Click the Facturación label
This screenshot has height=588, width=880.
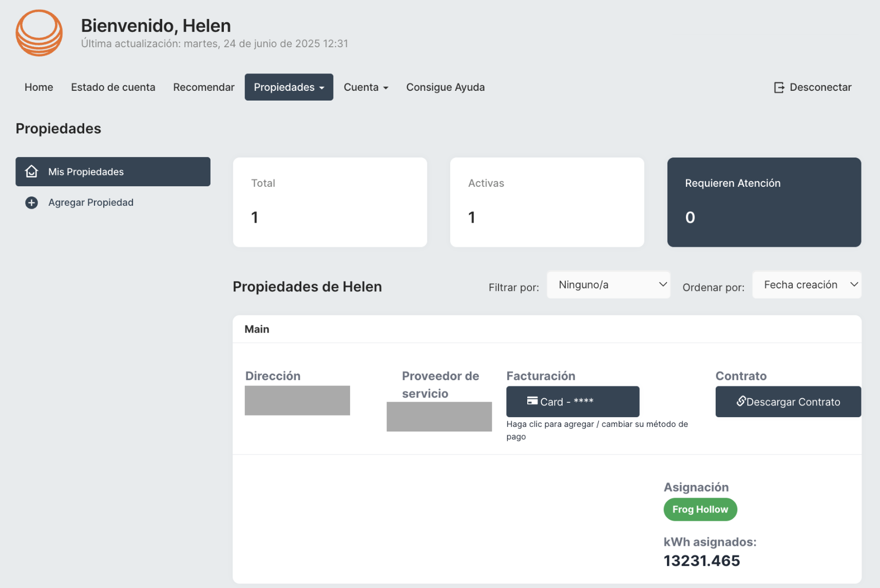[x=541, y=376]
